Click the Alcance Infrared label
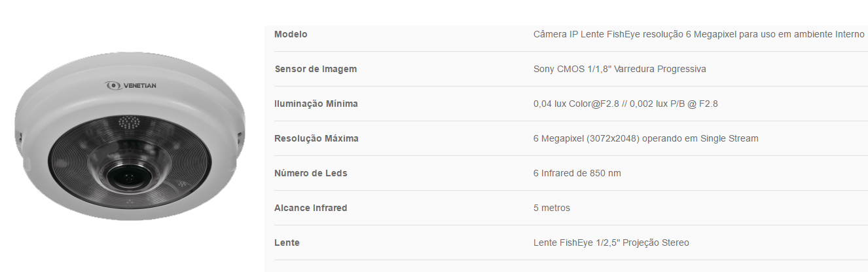The image size is (868, 272). pos(311,208)
